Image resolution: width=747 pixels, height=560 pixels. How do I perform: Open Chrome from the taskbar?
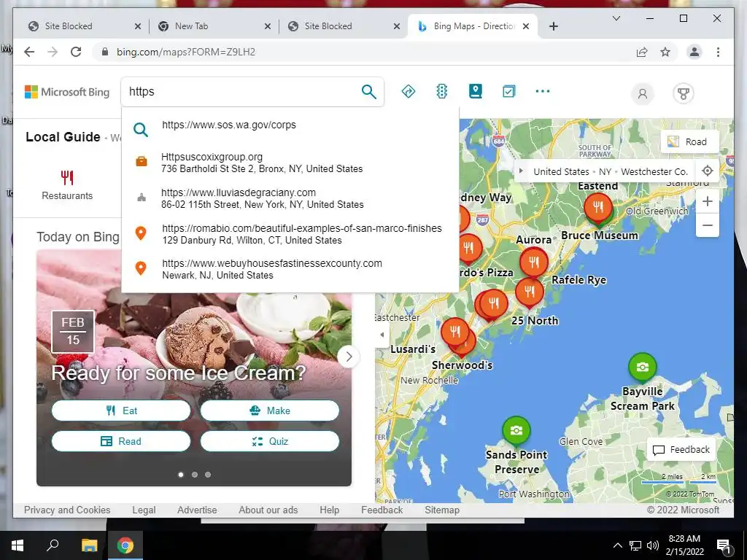(x=125, y=545)
